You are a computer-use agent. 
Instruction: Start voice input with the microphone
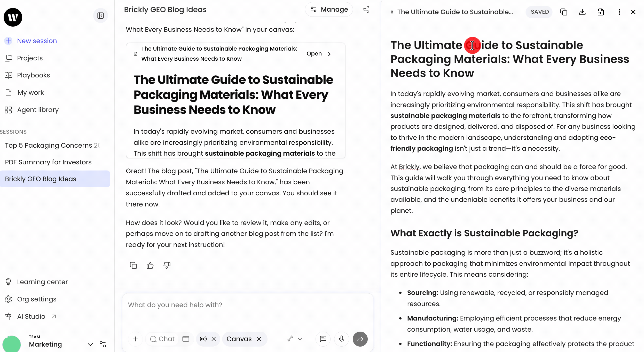click(x=341, y=339)
